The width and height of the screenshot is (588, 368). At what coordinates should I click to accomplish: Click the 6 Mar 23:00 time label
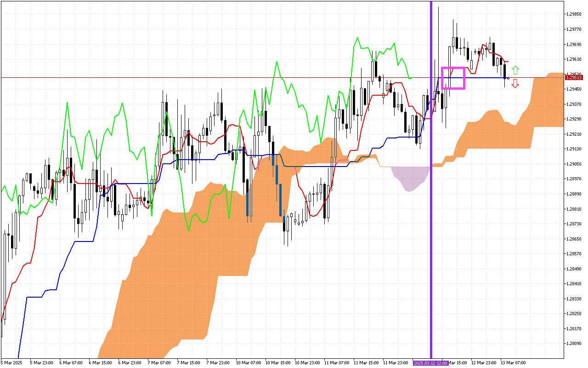tap(130, 363)
